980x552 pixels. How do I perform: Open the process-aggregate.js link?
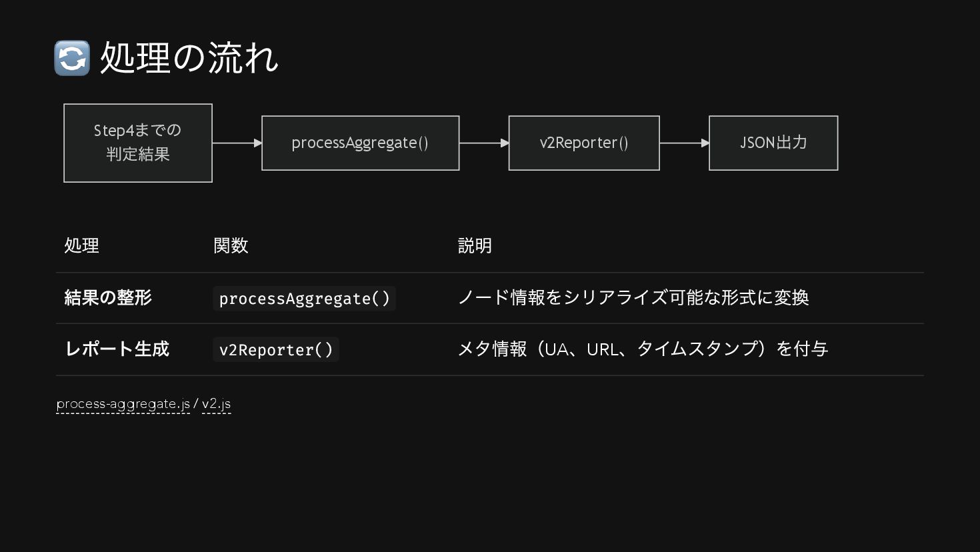pyautogui.click(x=123, y=404)
